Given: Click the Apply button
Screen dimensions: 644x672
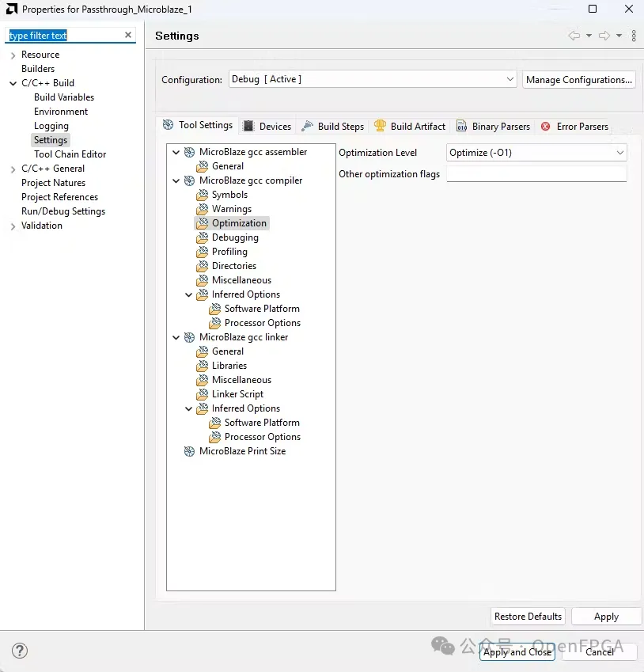Looking at the screenshot, I should 606,617.
